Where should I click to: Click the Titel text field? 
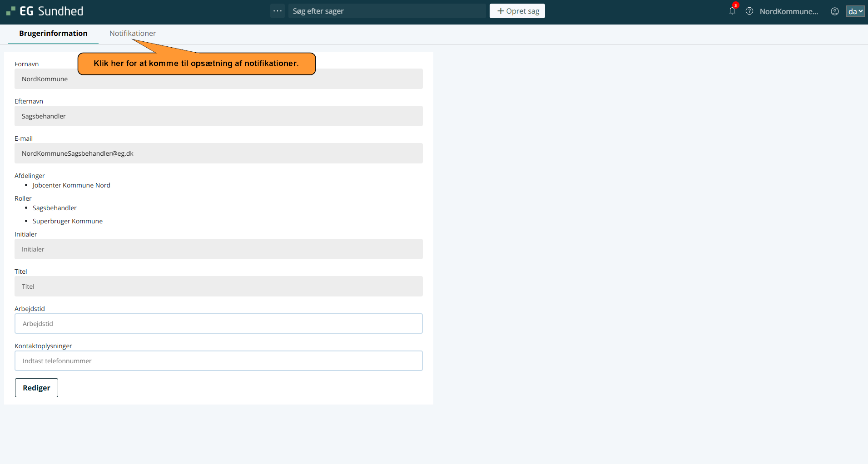[218, 286]
